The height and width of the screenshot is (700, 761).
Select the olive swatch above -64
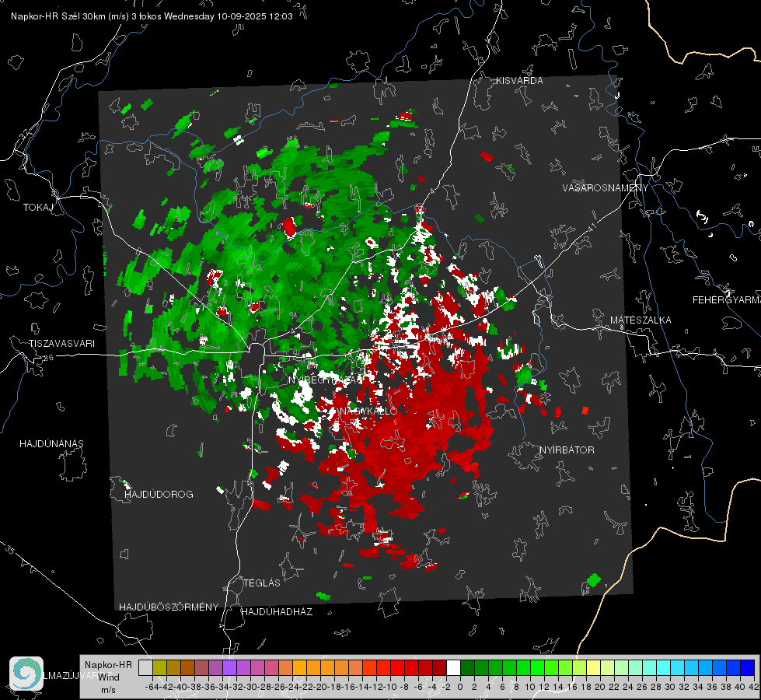point(159,667)
